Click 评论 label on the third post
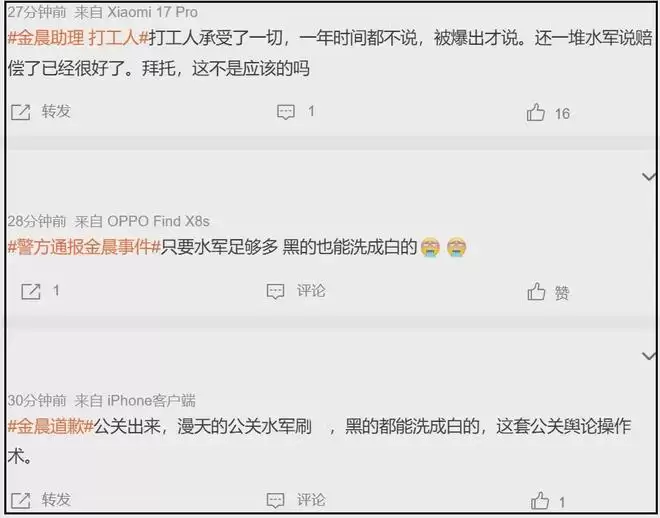The image size is (660, 518). 311,500
